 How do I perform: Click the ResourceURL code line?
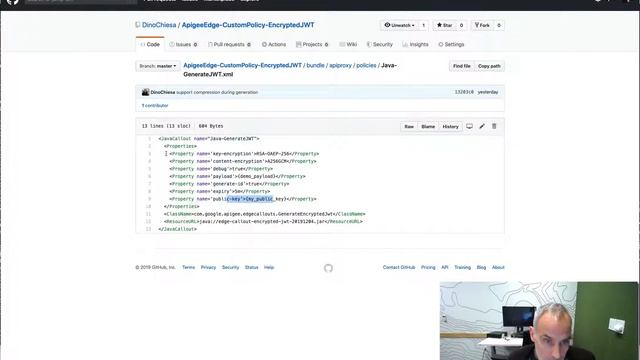point(263,222)
